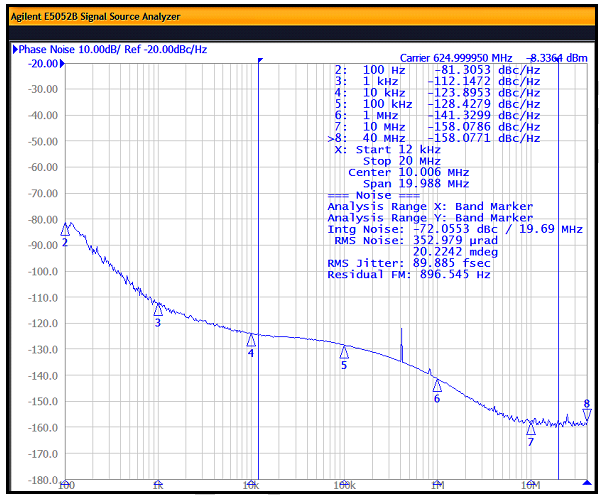Click active marker 8 at the trace end
Image resolution: width=603 pixels, height=498 pixels.
point(587,414)
